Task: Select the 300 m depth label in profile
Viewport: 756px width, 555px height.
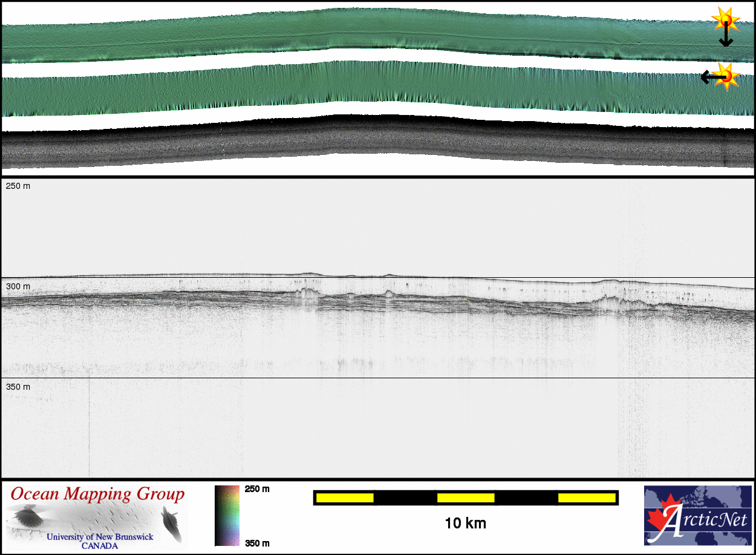Action: coord(18,286)
